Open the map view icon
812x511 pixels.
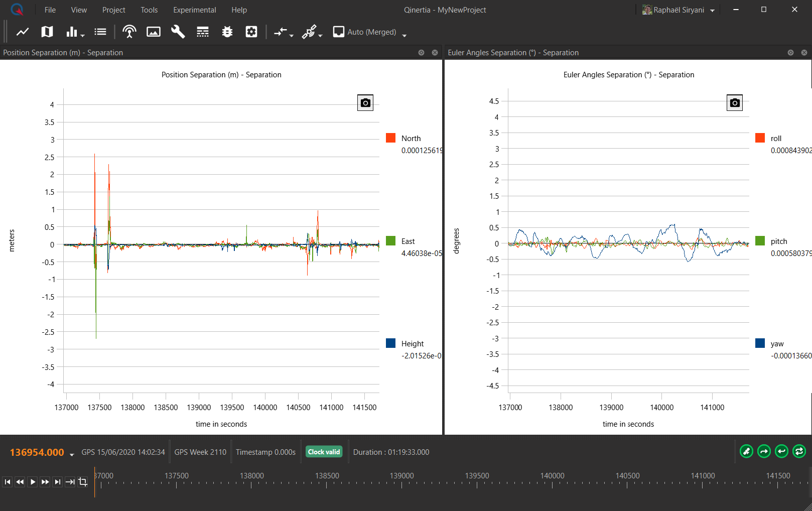click(47, 32)
